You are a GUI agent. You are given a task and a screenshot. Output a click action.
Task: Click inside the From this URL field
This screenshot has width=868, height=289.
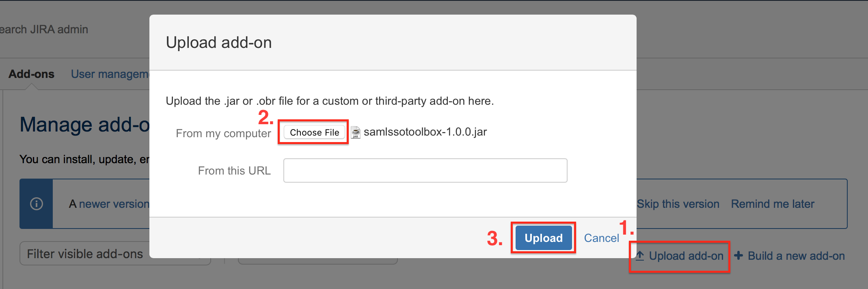pyautogui.click(x=425, y=170)
